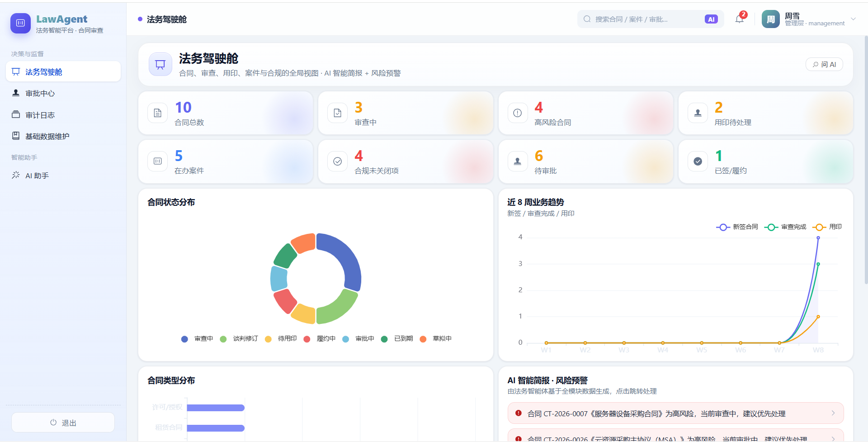Open CT-2026-0007 服务器设备采购合同 alert

click(x=676, y=413)
